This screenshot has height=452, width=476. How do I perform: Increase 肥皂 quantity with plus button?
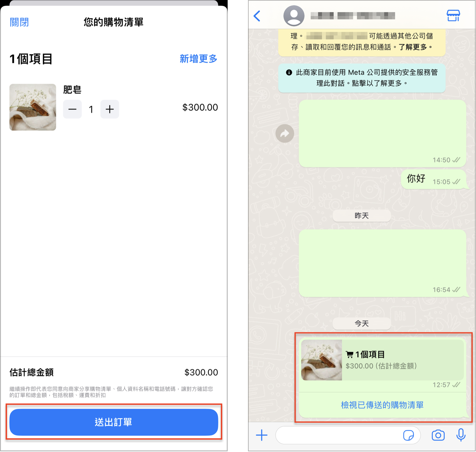[110, 109]
